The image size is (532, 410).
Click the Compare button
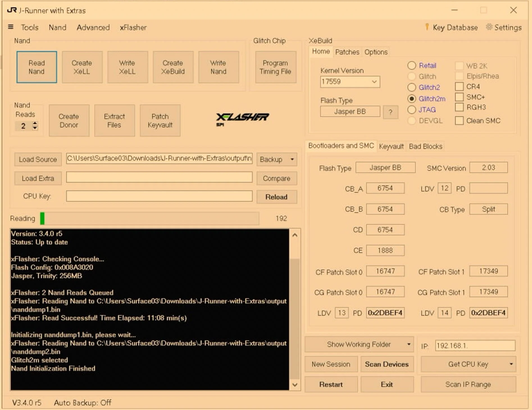pyautogui.click(x=276, y=178)
